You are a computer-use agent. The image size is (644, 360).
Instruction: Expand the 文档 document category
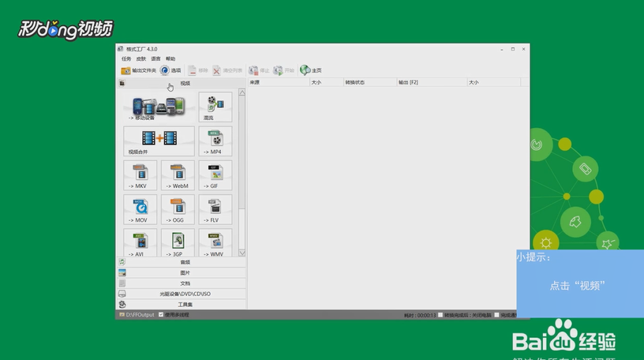[x=182, y=283]
